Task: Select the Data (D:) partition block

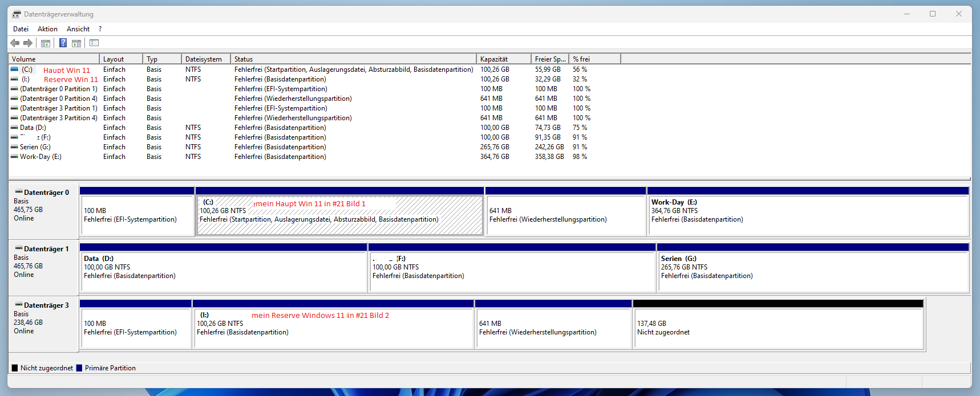Action: coord(224,272)
